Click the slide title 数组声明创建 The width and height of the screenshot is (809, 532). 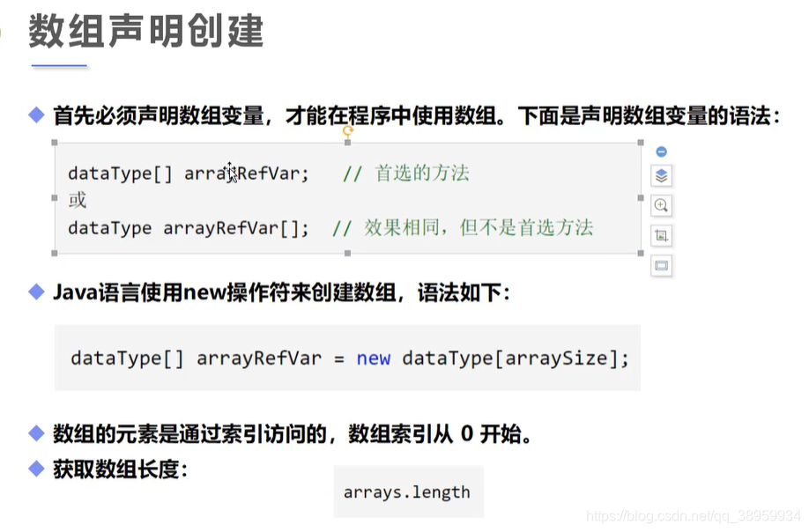pos(146,31)
